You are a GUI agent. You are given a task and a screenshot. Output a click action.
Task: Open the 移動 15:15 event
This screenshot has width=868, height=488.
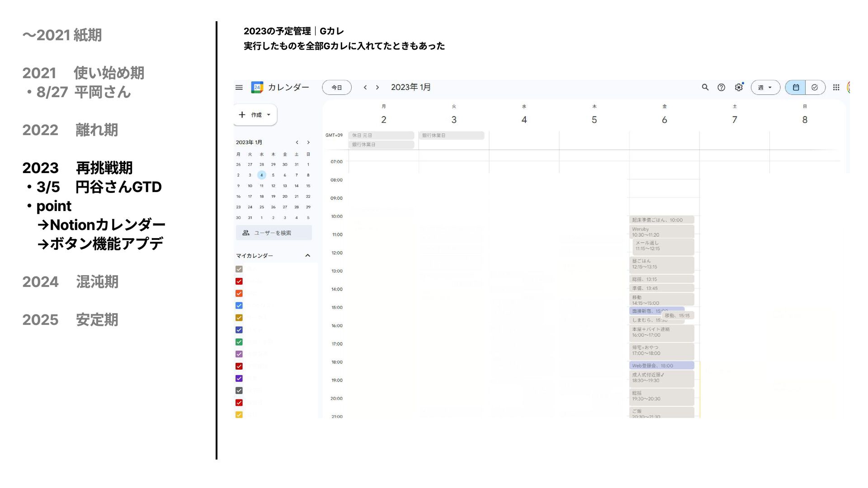(x=678, y=315)
